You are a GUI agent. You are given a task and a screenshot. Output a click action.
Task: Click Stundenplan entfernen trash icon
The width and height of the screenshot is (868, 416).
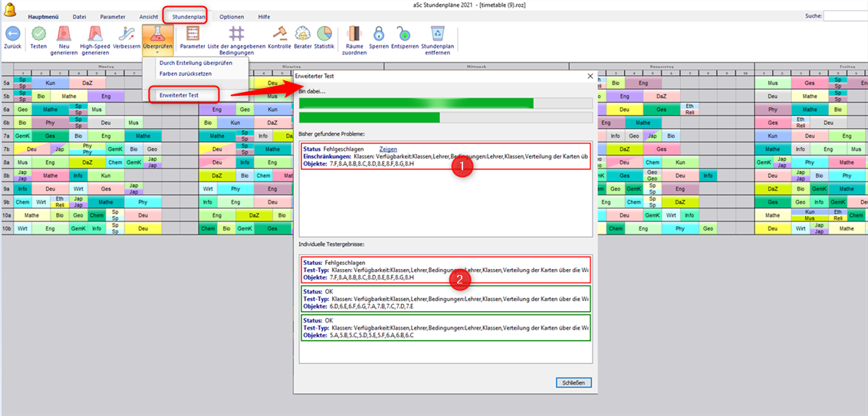(x=437, y=34)
